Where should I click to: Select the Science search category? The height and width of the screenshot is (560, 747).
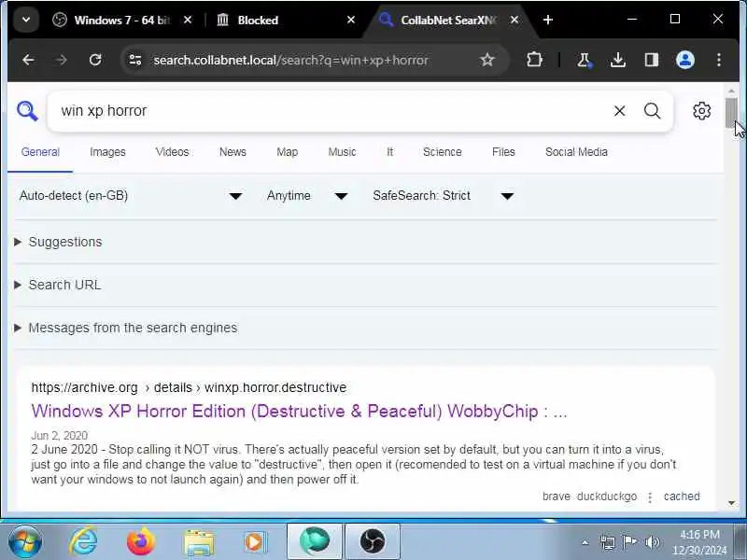(x=442, y=152)
